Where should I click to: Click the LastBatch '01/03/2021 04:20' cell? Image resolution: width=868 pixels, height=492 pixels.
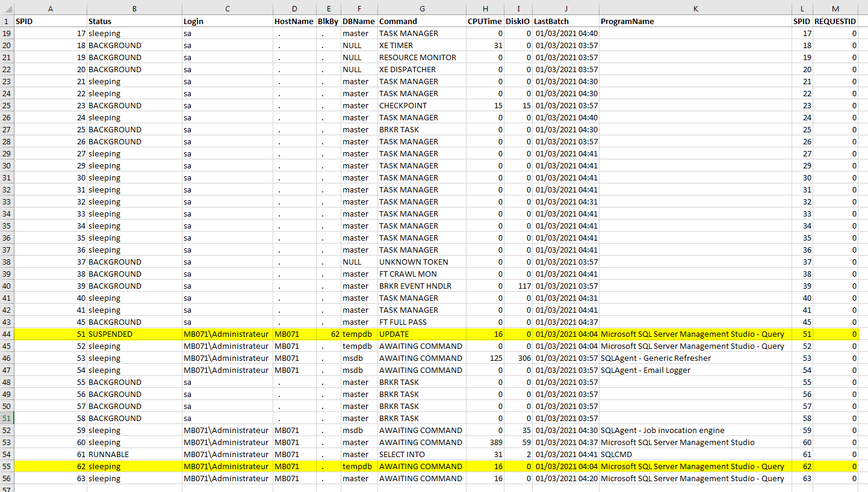coord(566,478)
